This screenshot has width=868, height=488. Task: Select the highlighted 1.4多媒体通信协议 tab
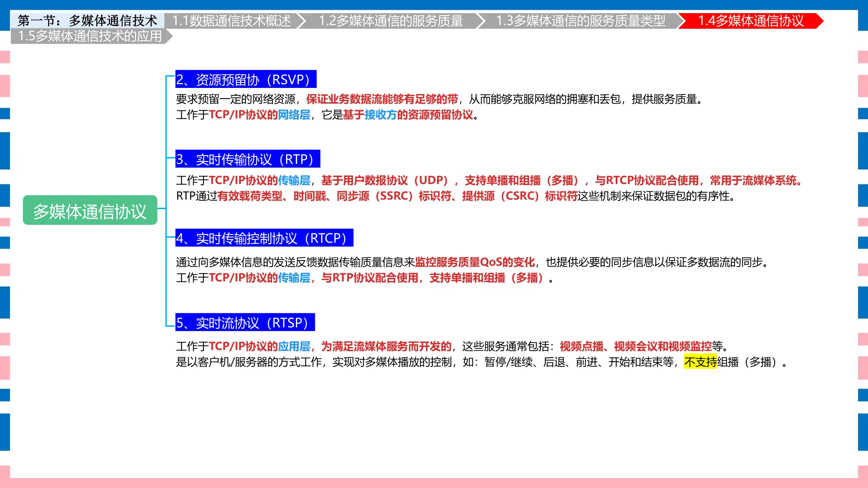[x=751, y=21]
